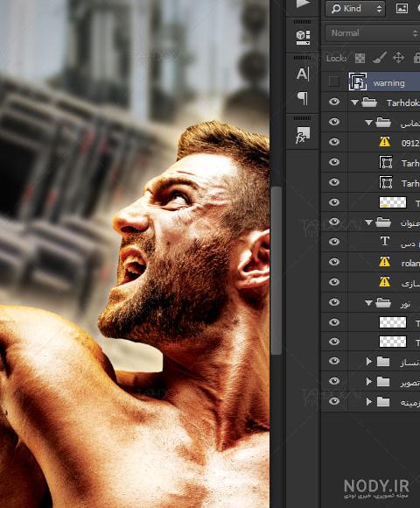This screenshot has height=508, width=420.
Task: Open the Character panel icon
Action: [303, 74]
